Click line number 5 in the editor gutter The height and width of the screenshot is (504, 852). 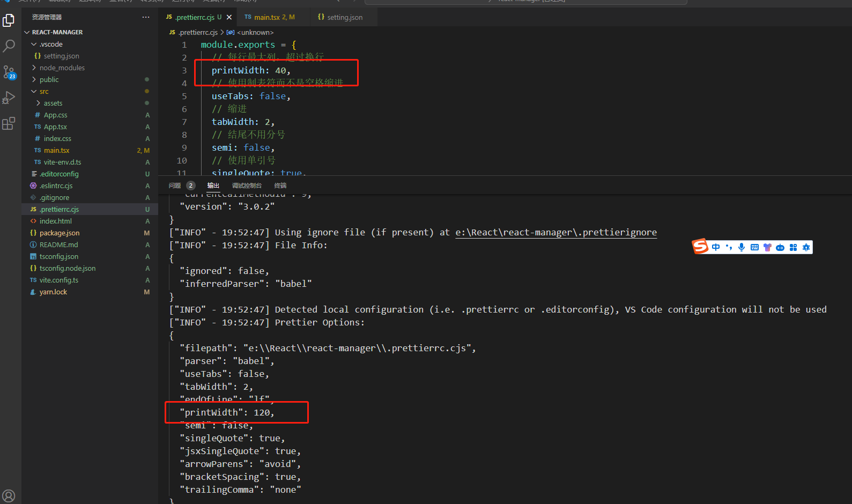coord(184,96)
